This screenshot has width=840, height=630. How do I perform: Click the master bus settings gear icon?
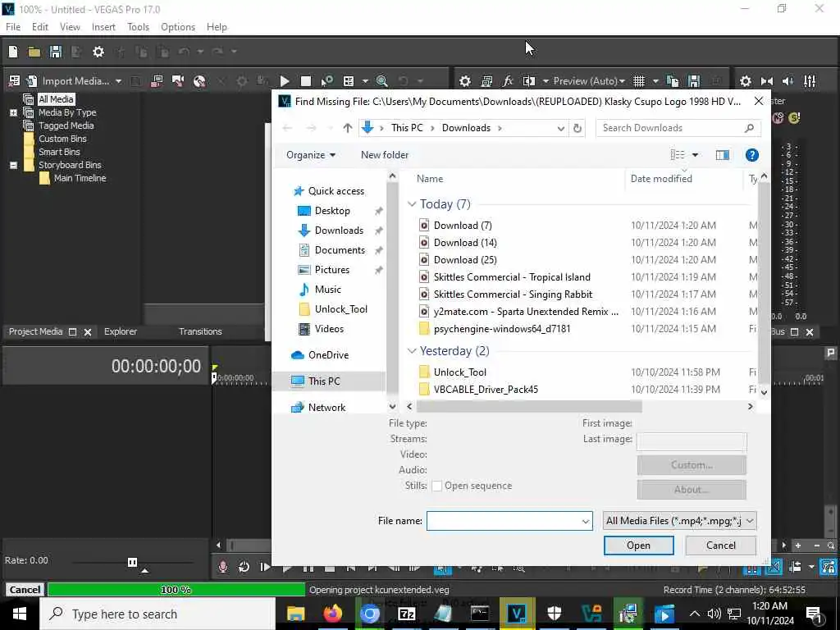pyautogui.click(x=745, y=81)
